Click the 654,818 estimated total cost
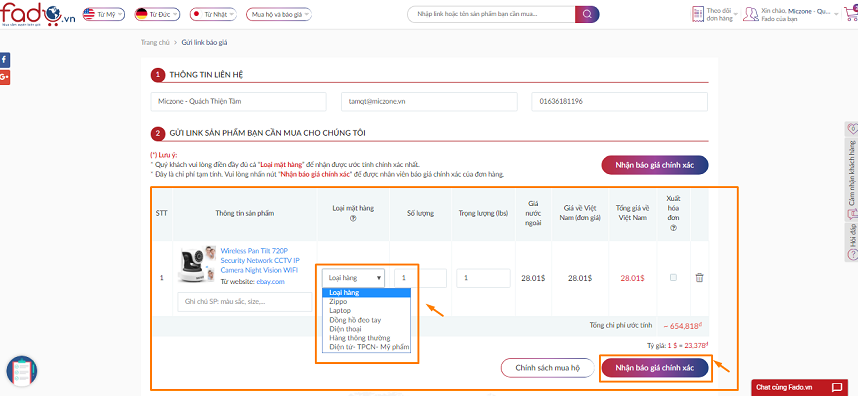The image size is (858, 396). pyautogui.click(x=683, y=326)
